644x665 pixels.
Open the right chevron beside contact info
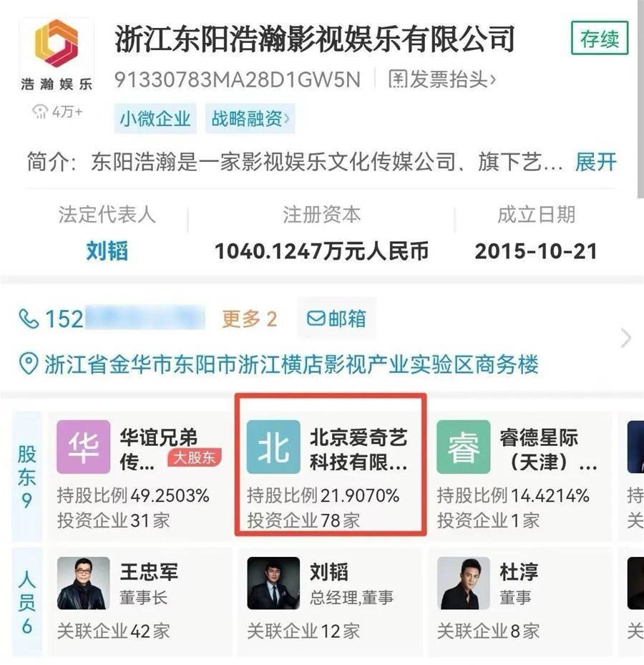[626, 338]
